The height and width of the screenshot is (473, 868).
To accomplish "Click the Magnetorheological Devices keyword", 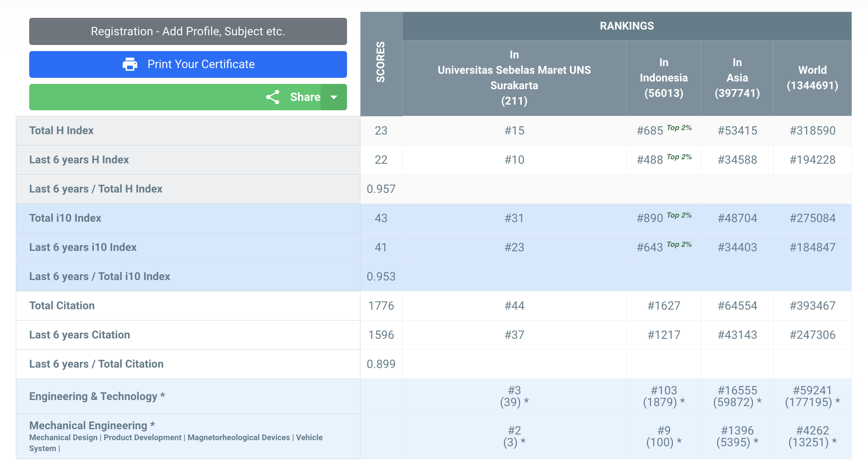I will point(238,438).
